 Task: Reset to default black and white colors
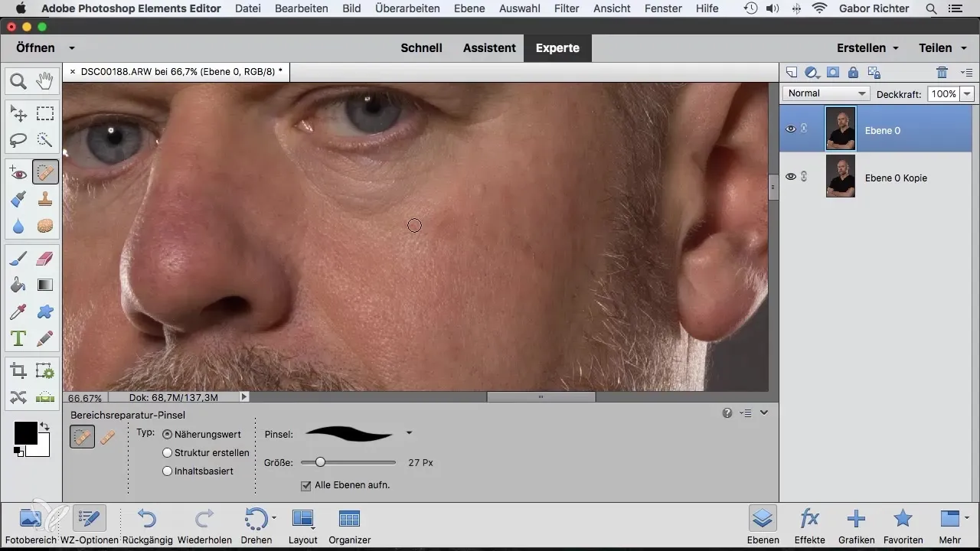pos(18,452)
